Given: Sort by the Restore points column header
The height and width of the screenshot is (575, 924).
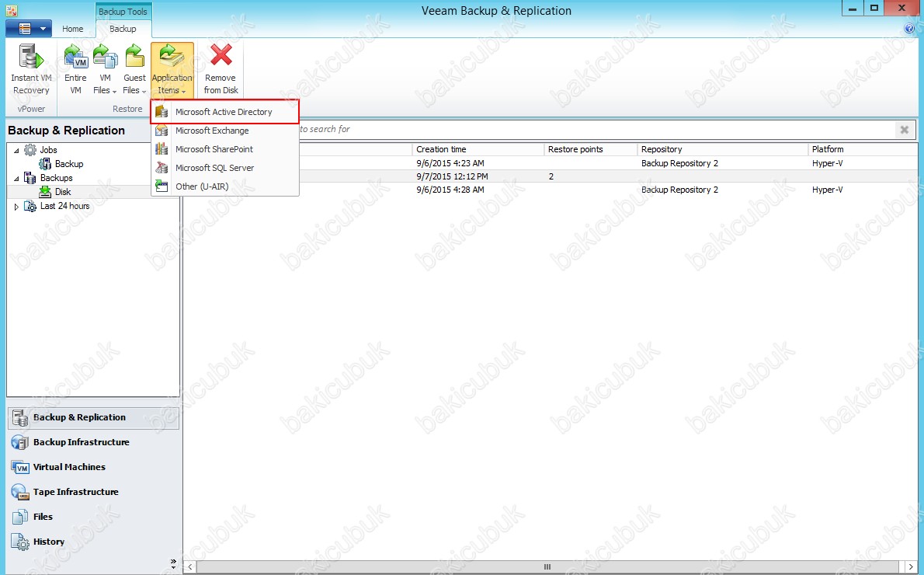Looking at the screenshot, I should (590, 149).
